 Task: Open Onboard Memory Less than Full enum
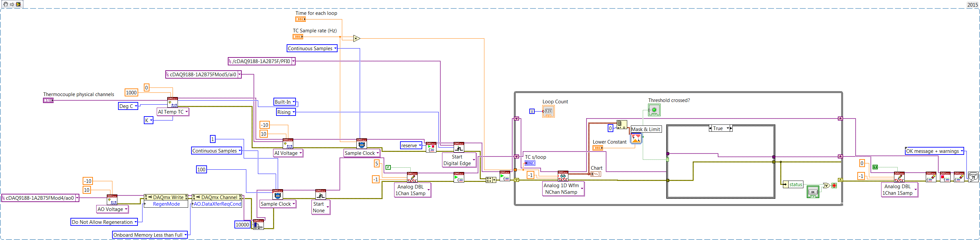tap(150, 235)
